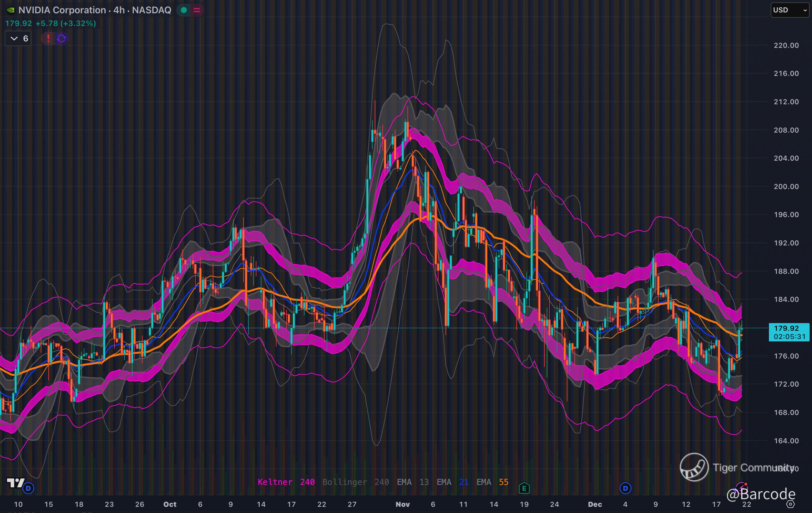This screenshot has width=812, height=513.
Task: Click the 200.00 level on price axis
Action: click(x=786, y=186)
